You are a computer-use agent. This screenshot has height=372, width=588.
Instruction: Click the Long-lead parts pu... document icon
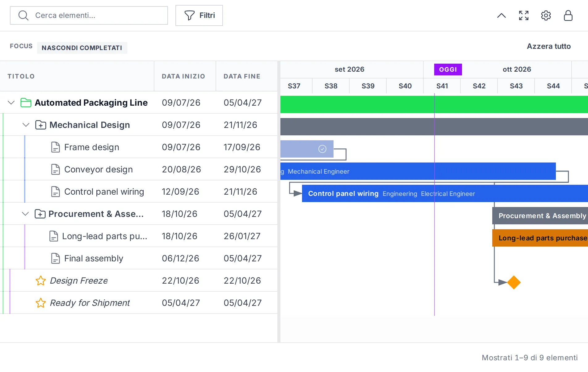(54, 236)
